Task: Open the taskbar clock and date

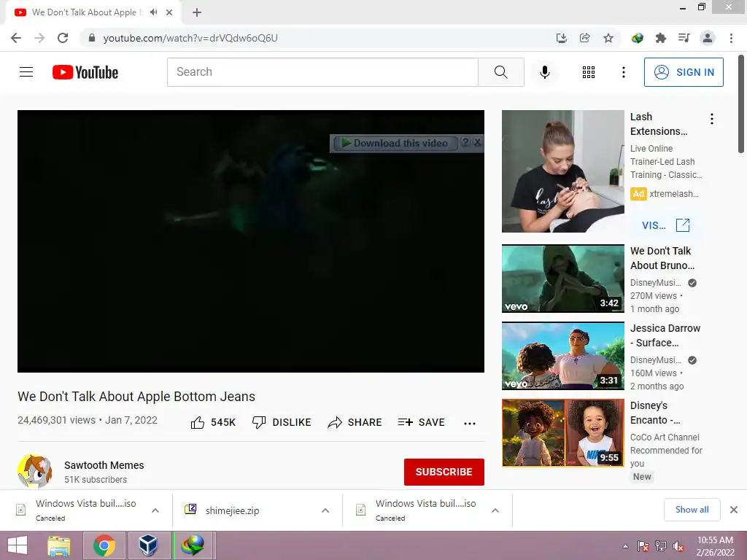Action: pos(715,546)
